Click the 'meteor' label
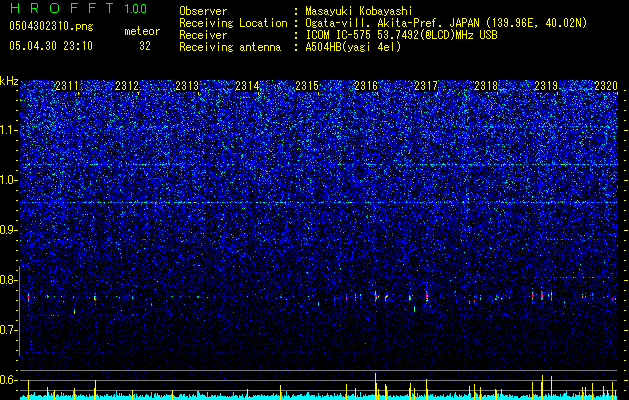629x400 pixels. [142, 31]
